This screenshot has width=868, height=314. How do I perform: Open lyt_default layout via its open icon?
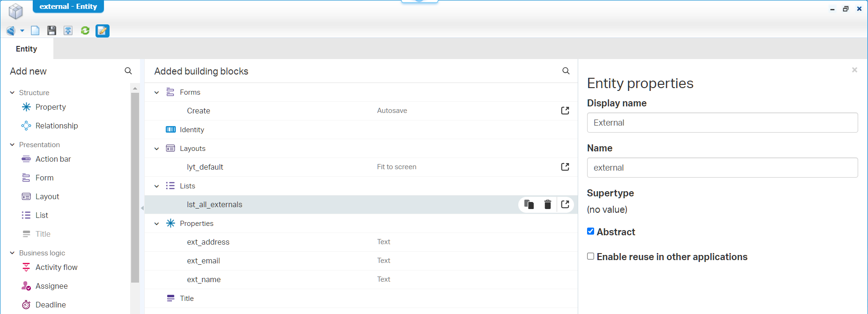pyautogui.click(x=565, y=167)
